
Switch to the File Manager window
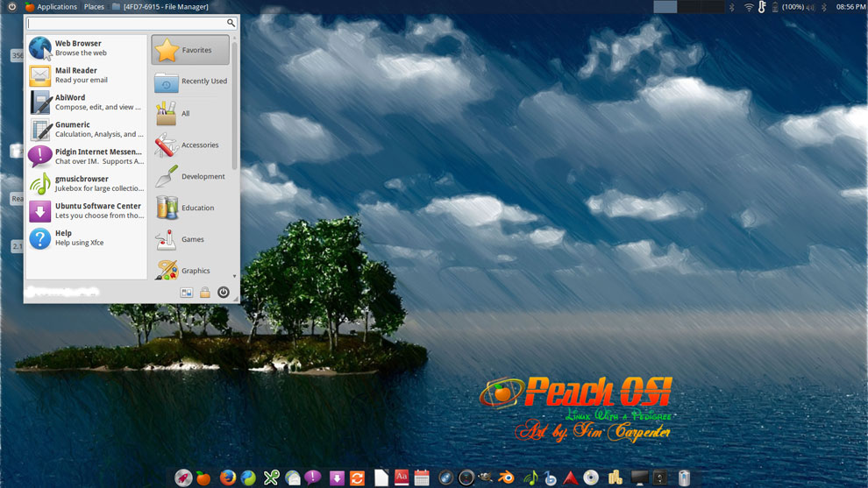(x=160, y=7)
